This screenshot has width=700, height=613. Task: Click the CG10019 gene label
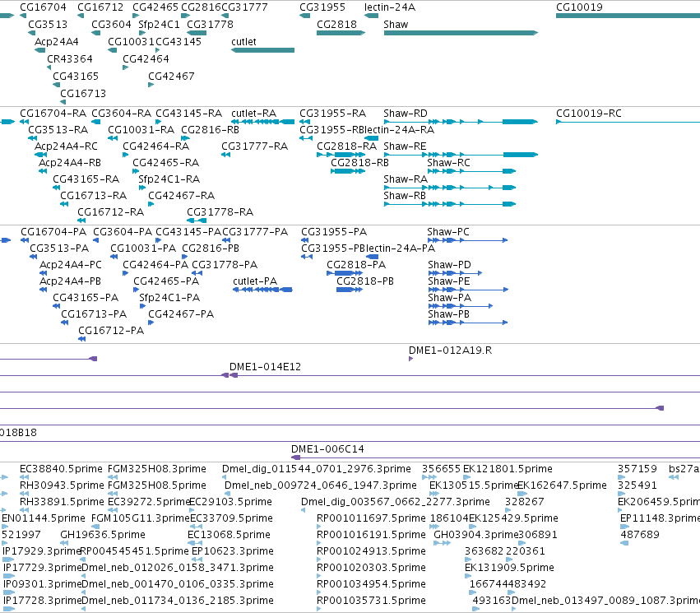click(x=579, y=7)
